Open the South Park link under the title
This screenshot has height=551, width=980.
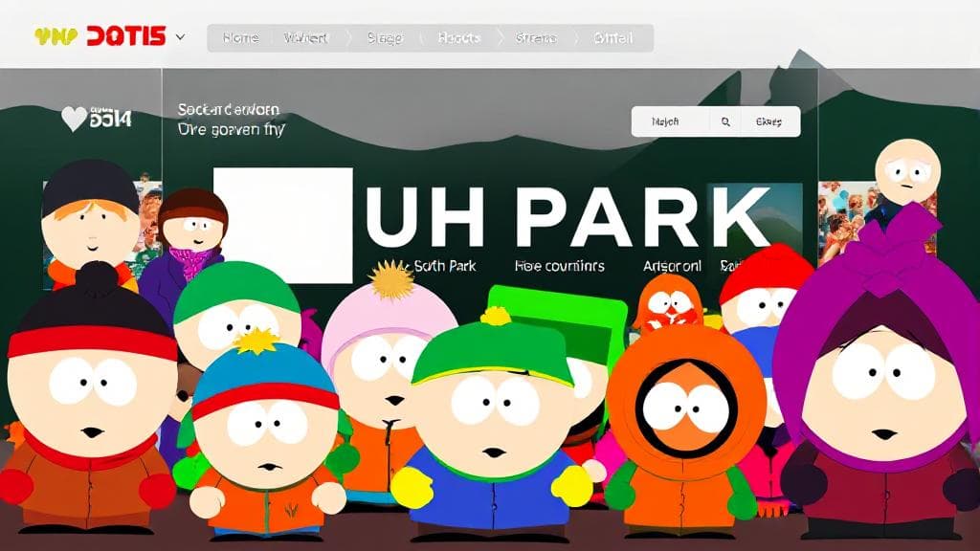444,266
